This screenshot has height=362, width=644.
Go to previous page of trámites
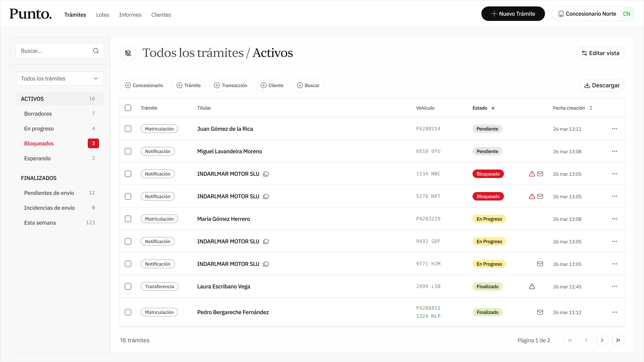(586, 340)
